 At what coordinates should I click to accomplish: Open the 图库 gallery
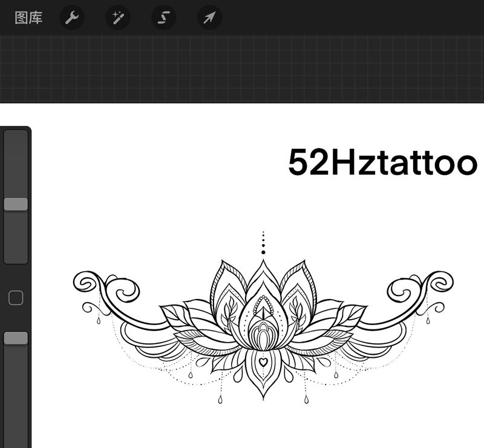point(28,18)
